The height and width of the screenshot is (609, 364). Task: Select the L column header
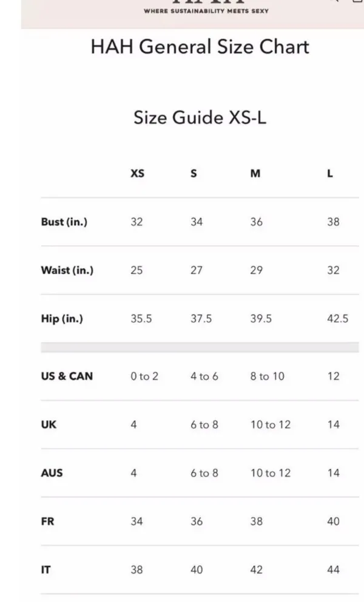pyautogui.click(x=330, y=173)
